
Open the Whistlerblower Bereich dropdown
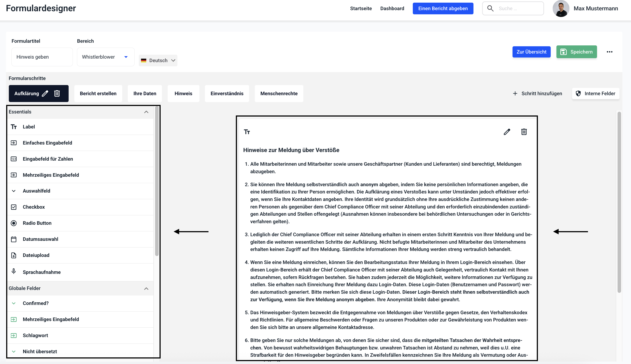tap(105, 57)
